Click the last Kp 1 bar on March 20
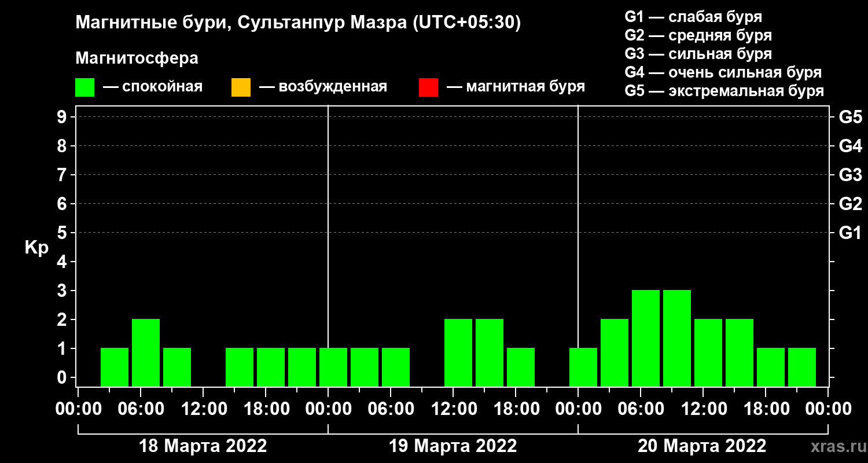 (x=802, y=367)
